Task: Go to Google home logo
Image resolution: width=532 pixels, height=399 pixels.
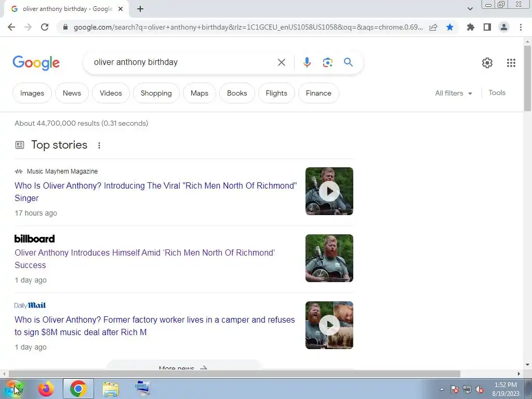Action: pyautogui.click(x=36, y=63)
